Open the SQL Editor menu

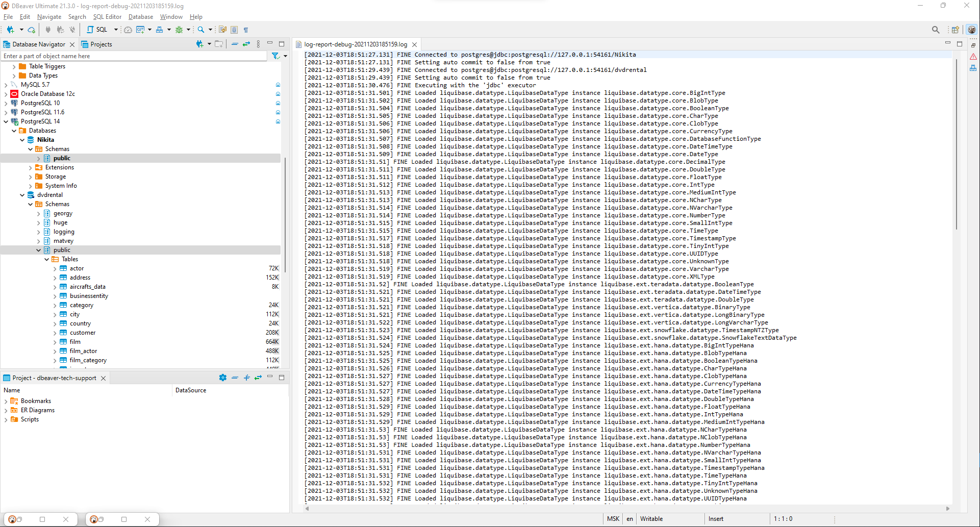tap(107, 17)
